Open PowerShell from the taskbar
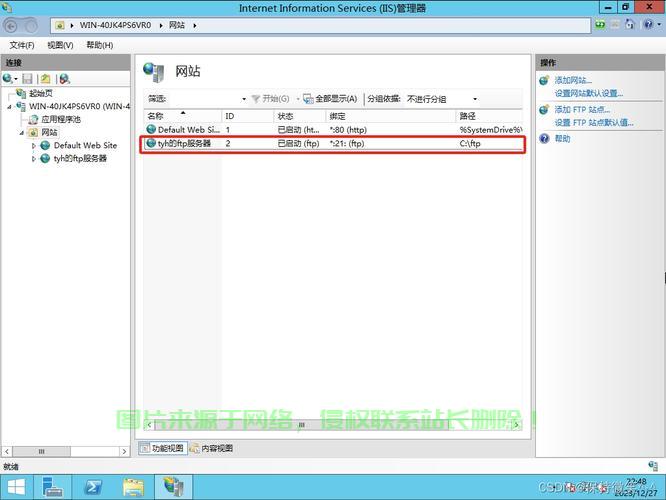The image size is (666, 500). coord(93,487)
